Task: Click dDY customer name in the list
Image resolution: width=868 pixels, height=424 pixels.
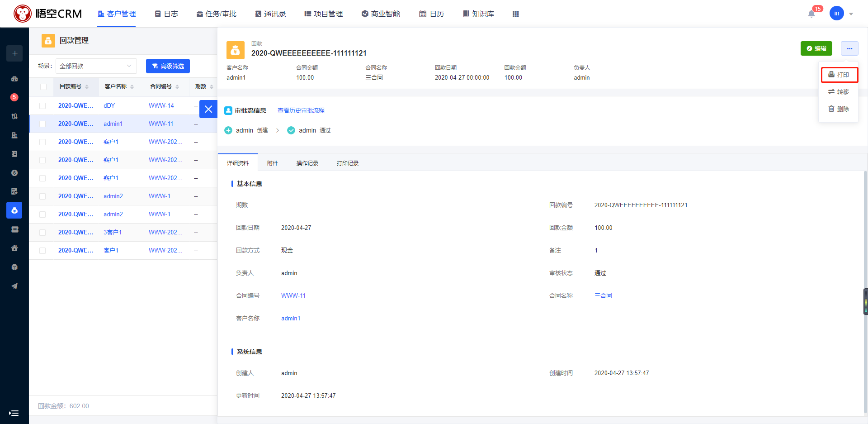Action: click(109, 105)
